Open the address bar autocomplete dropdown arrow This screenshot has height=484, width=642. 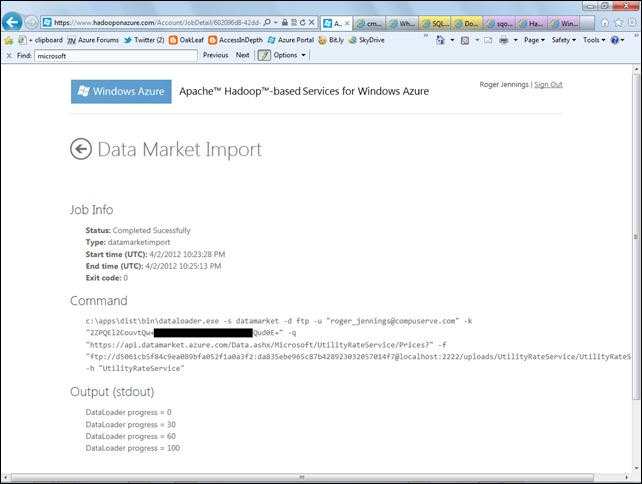[276, 23]
